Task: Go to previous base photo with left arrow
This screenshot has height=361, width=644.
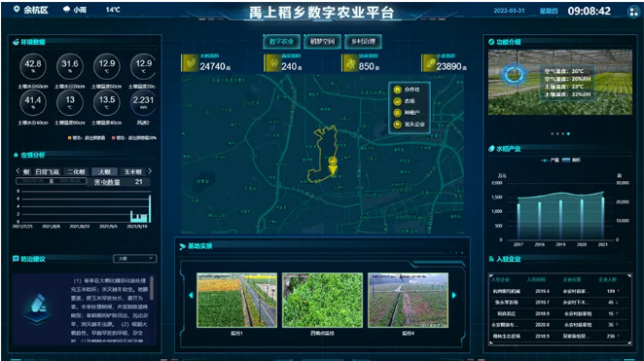Action: click(191, 295)
